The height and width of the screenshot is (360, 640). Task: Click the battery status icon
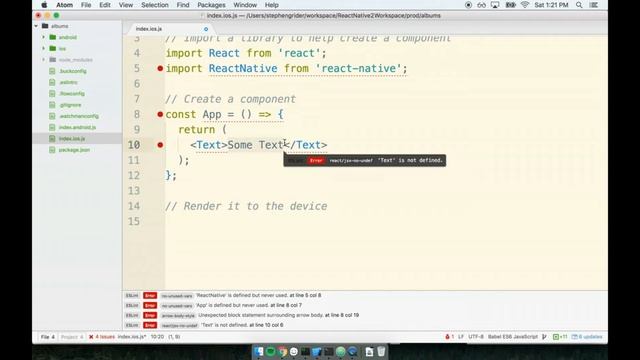510,5
